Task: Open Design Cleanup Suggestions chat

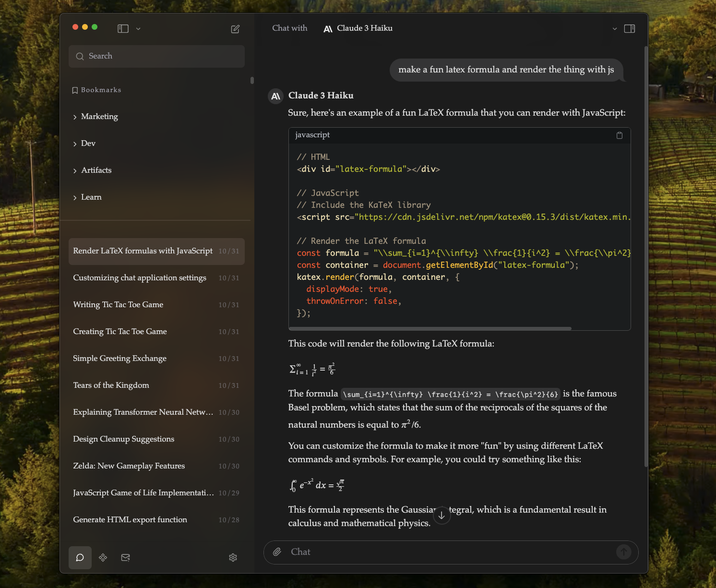Action: [x=156, y=439]
